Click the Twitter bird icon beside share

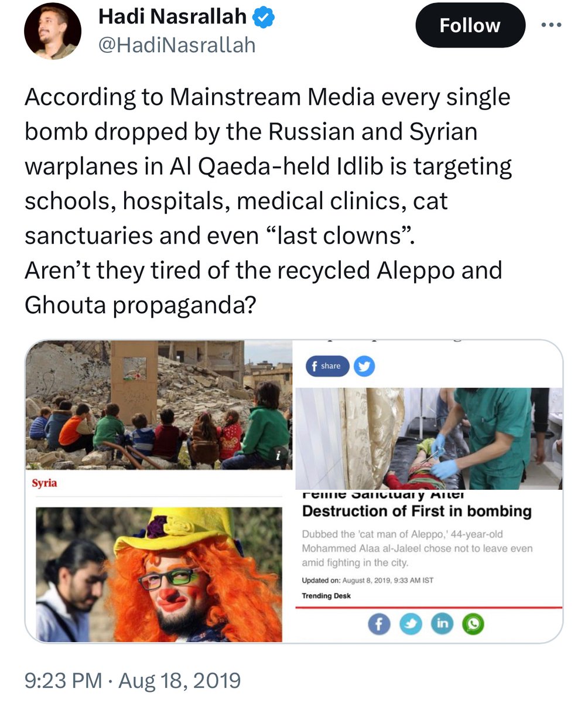pyautogui.click(x=364, y=366)
